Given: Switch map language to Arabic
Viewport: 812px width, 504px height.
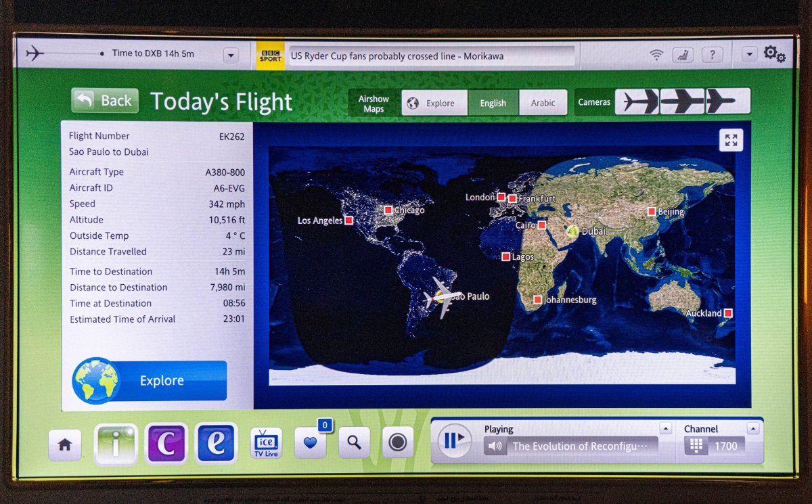Looking at the screenshot, I should (x=543, y=103).
